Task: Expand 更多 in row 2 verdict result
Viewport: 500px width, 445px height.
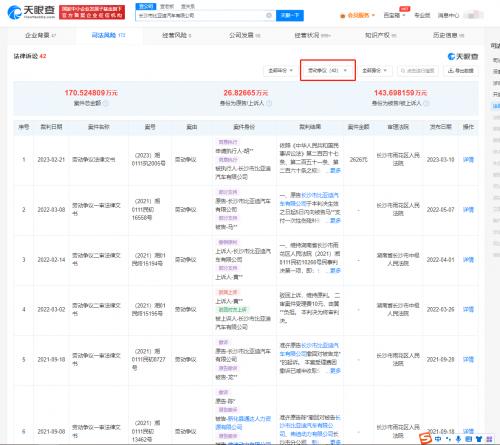Action: click(335, 221)
